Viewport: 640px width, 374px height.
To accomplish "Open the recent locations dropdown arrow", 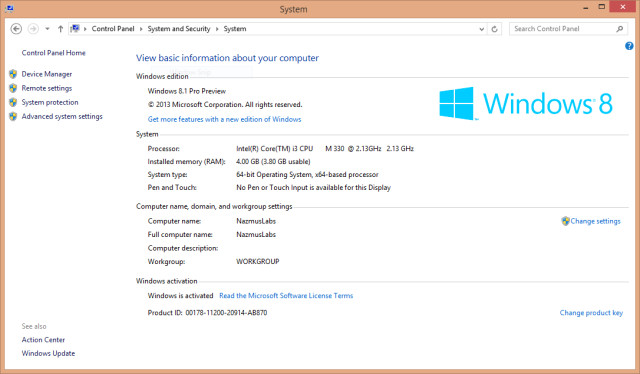I will pyautogui.click(x=47, y=29).
